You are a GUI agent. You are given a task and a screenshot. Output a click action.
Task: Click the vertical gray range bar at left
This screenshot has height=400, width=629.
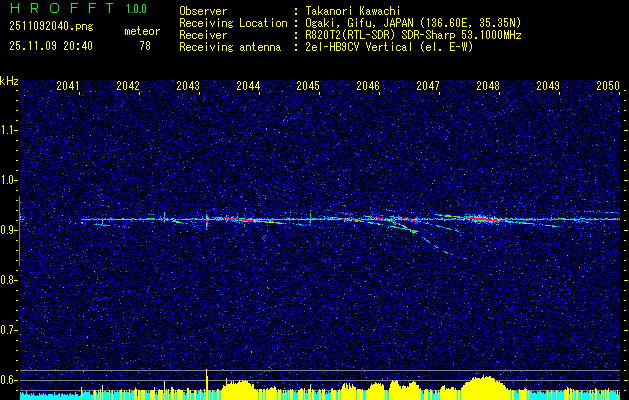click(19, 231)
